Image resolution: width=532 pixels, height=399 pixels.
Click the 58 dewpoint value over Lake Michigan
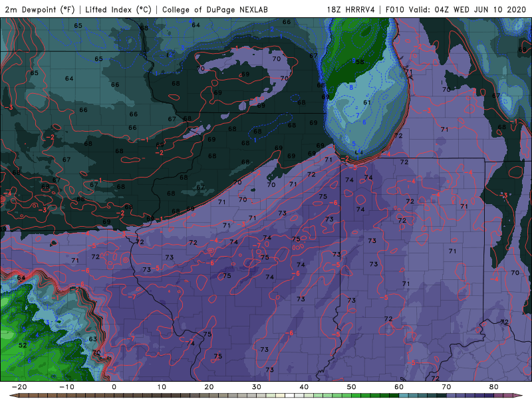360,62
